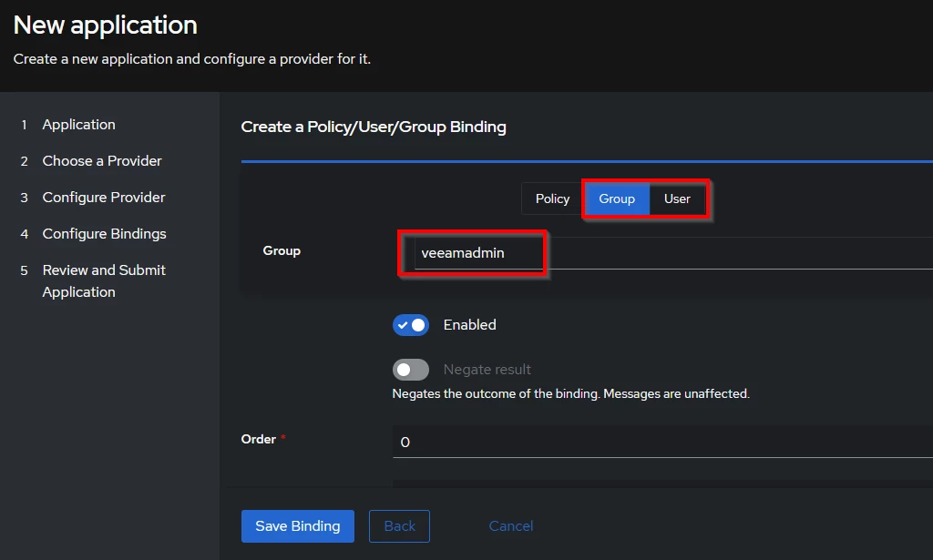This screenshot has width=933, height=560.
Task: Click the Order input field
Action: 662,442
